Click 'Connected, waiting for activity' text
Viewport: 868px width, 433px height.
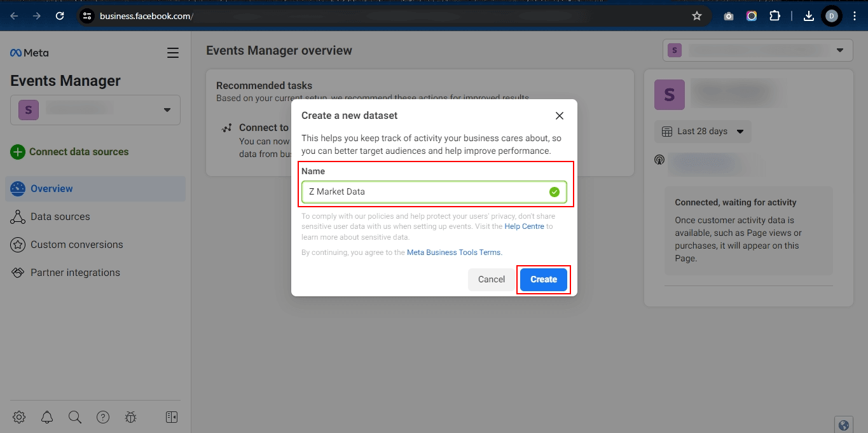pos(736,202)
